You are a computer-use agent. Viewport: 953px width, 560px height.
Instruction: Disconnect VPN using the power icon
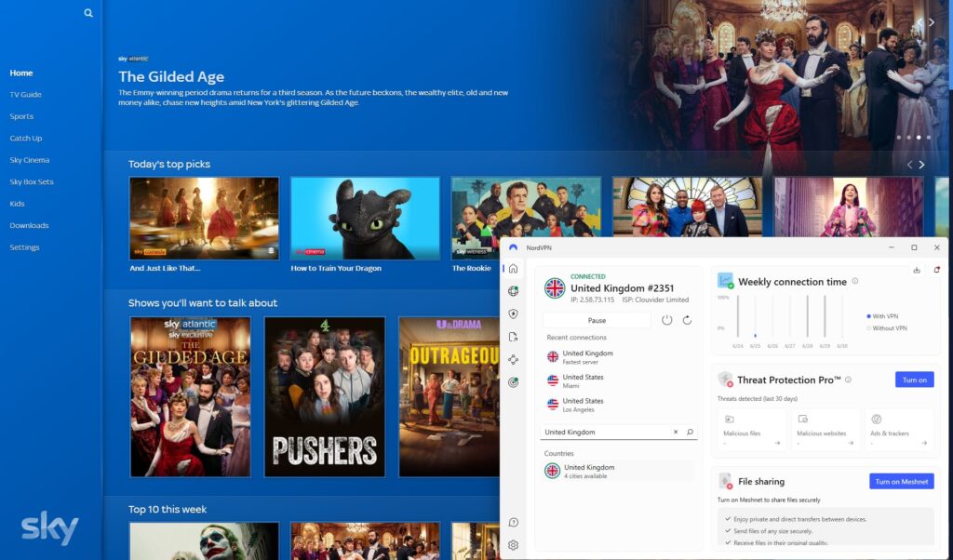[x=666, y=320]
